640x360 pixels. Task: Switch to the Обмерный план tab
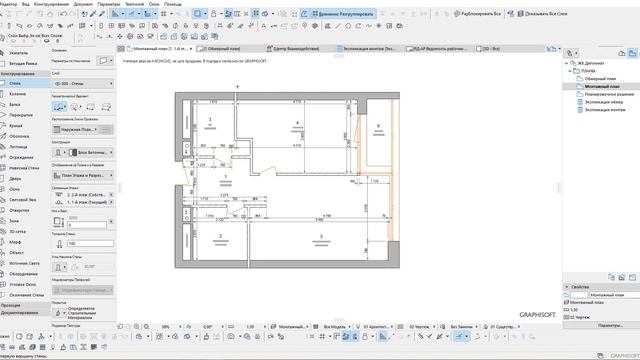point(230,49)
